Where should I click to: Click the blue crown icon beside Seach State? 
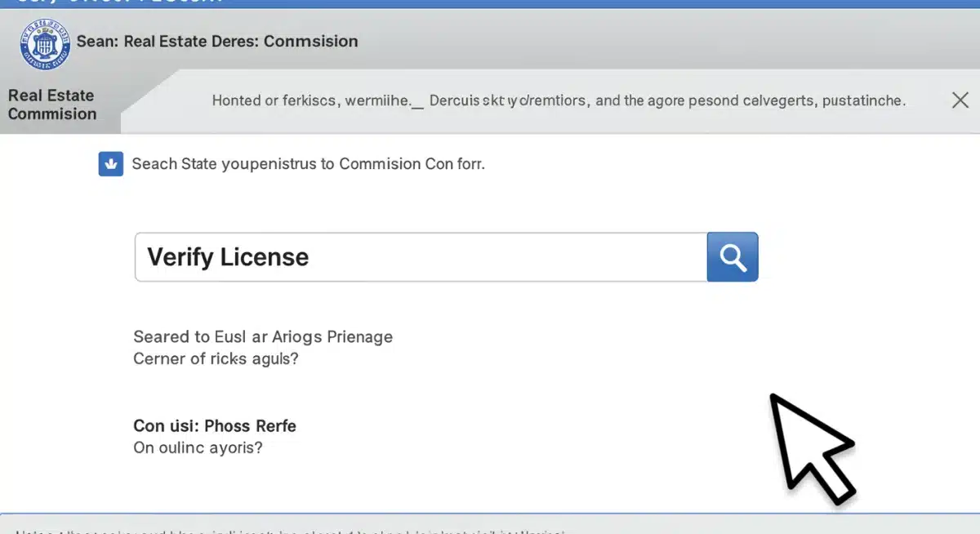pyautogui.click(x=110, y=164)
